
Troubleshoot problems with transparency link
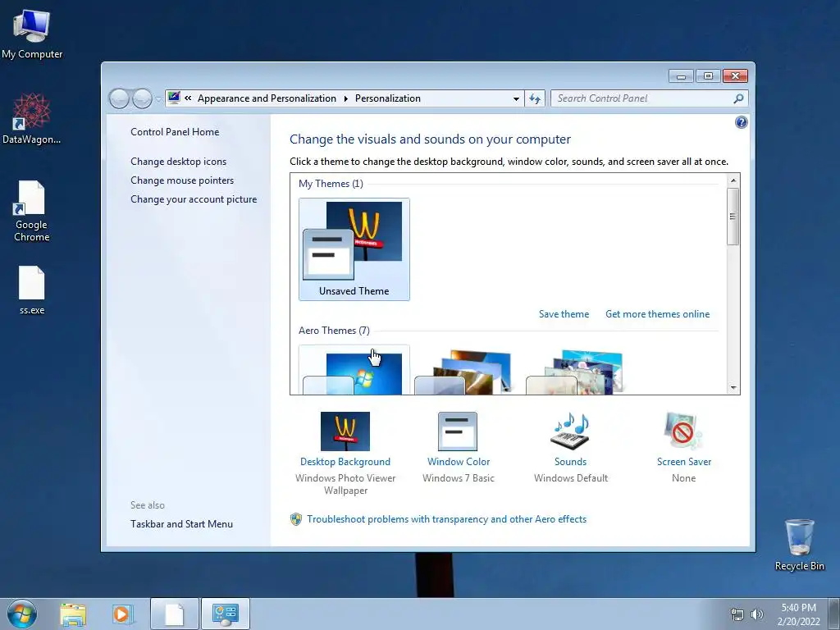coord(446,518)
